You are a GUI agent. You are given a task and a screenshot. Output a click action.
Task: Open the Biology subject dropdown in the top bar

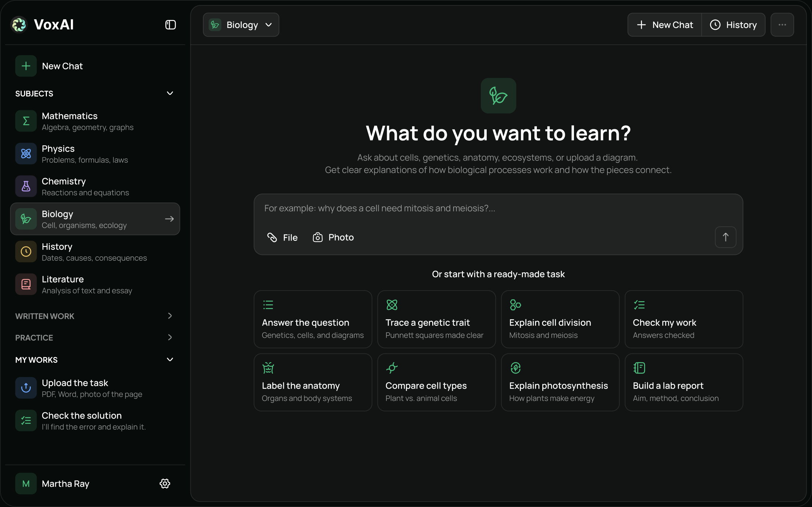(x=241, y=25)
